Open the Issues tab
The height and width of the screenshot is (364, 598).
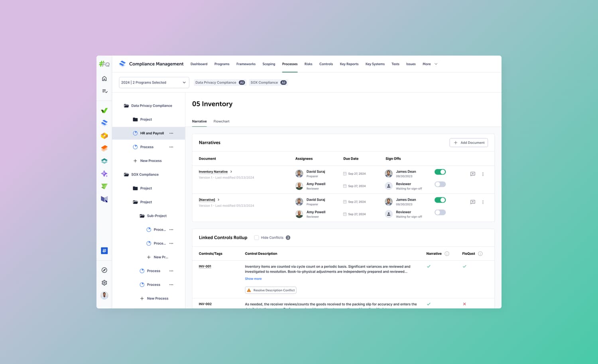coord(411,64)
